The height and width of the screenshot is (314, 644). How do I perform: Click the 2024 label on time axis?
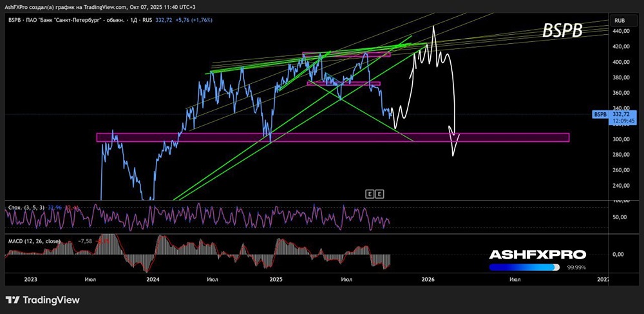tap(153, 279)
